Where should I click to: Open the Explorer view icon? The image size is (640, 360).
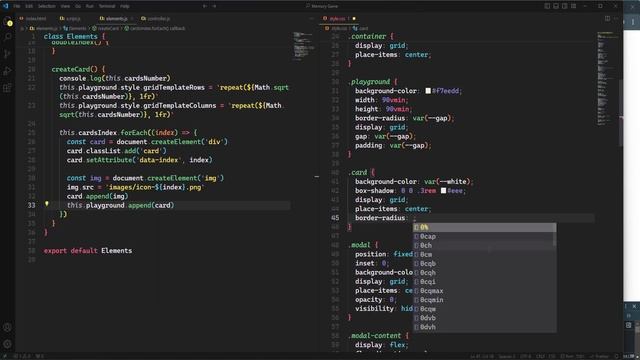pos(7,21)
